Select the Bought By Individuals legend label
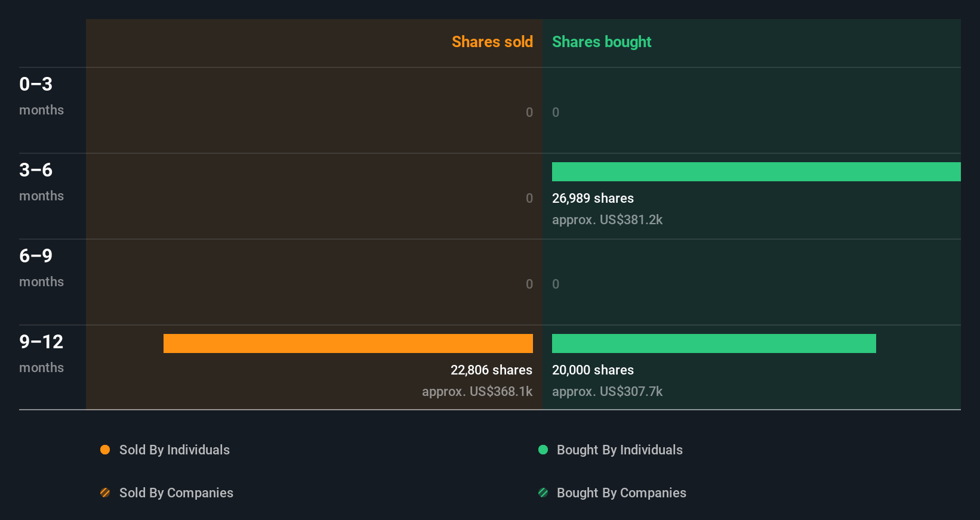 620,450
